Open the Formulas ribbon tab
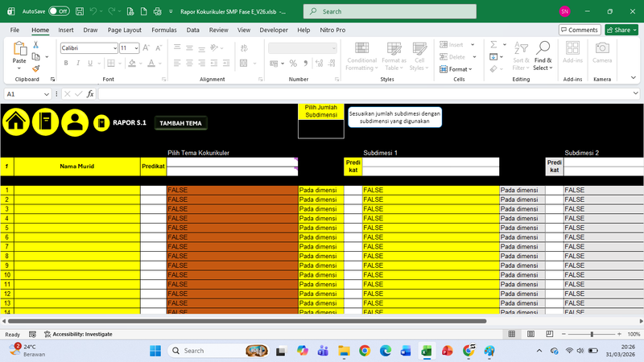The image size is (644, 362). pos(164,30)
